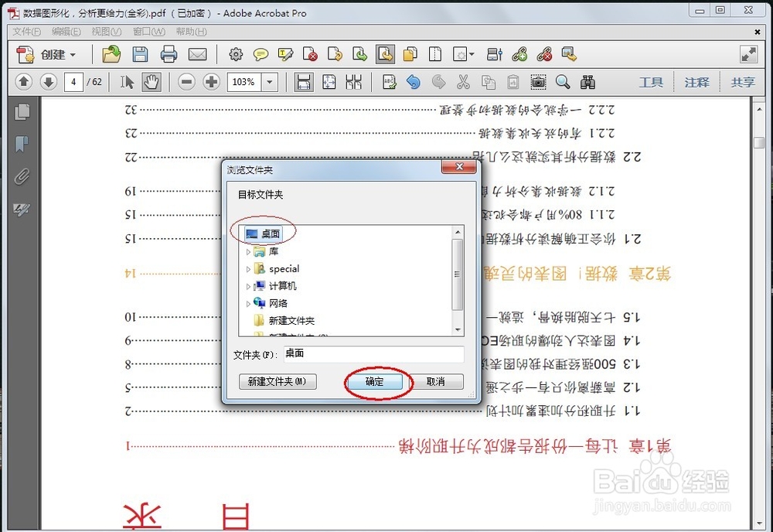The image size is (773, 532).
Task: Click the 新建文件夹(M) button
Action: pos(278,382)
